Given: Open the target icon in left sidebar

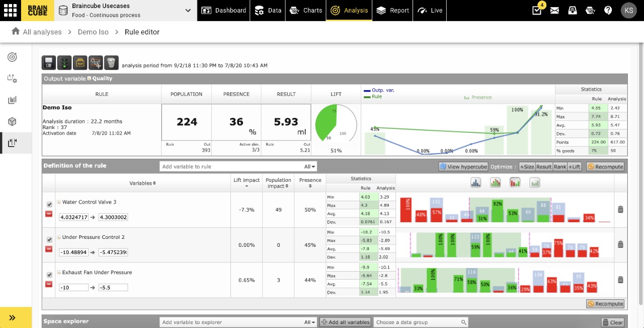Looking at the screenshot, I should tap(13, 57).
